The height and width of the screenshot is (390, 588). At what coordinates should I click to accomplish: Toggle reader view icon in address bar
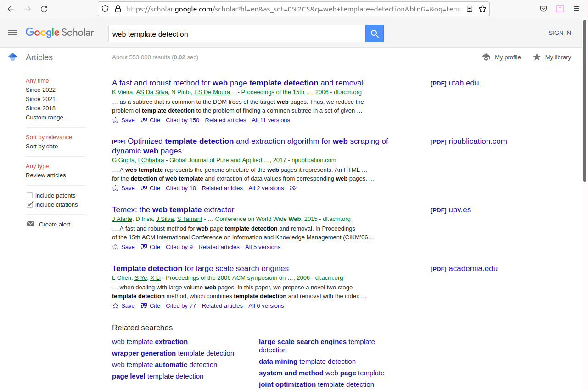pos(469,9)
